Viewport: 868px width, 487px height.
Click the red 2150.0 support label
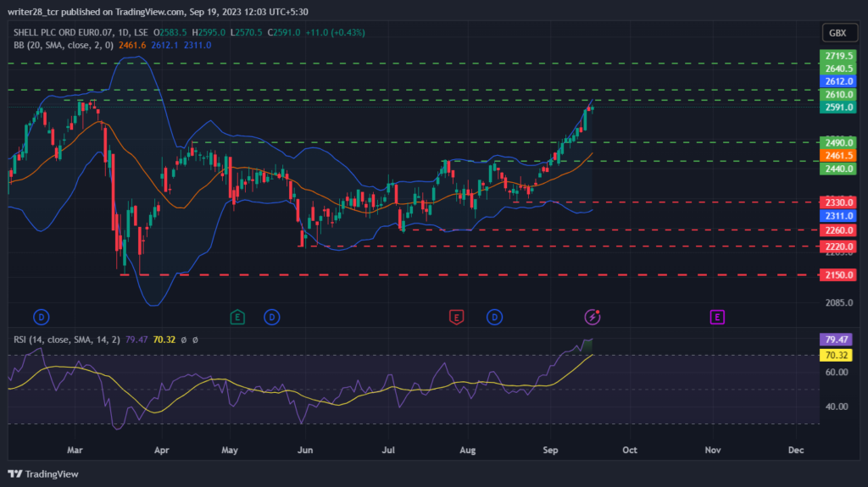(838, 275)
